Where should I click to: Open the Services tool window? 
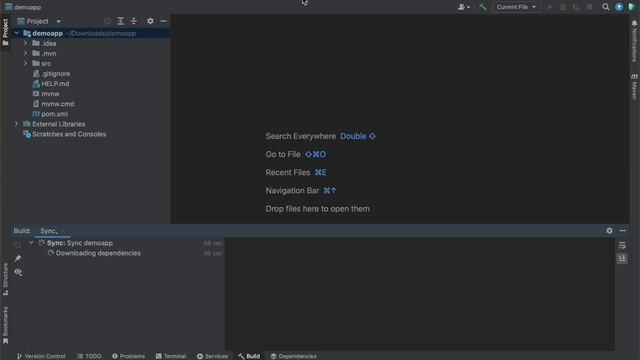(212, 356)
